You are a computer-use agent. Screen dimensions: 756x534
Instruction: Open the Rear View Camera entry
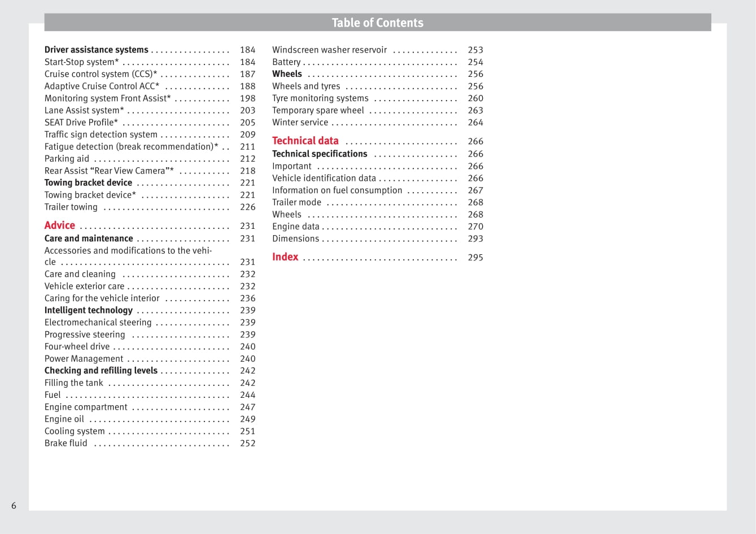pos(108,171)
